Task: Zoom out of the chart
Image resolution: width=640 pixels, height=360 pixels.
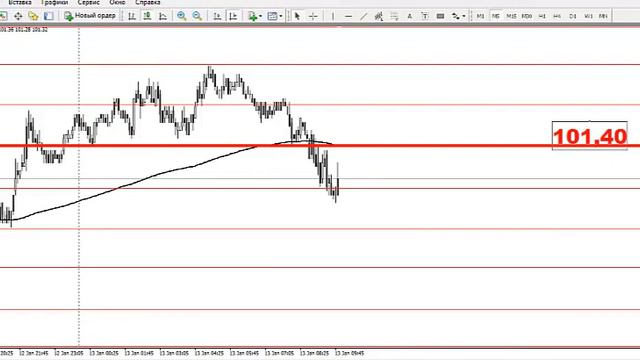Action: [197, 16]
